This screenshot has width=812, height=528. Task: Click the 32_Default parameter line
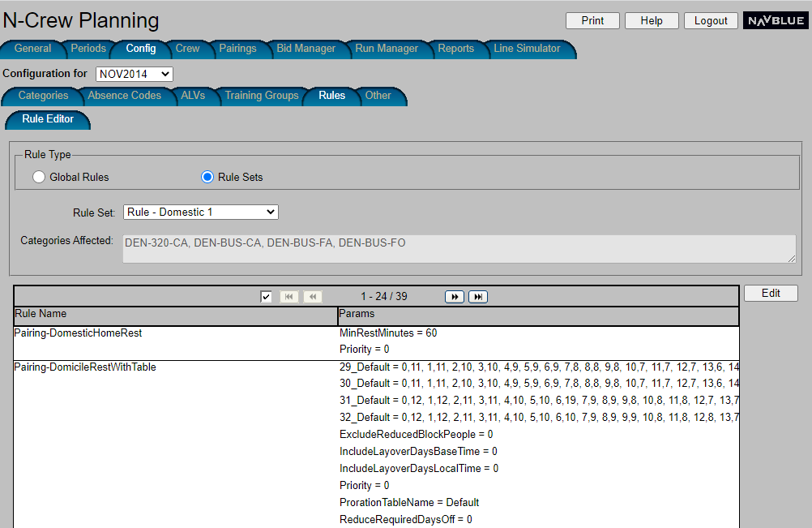[x=539, y=418]
